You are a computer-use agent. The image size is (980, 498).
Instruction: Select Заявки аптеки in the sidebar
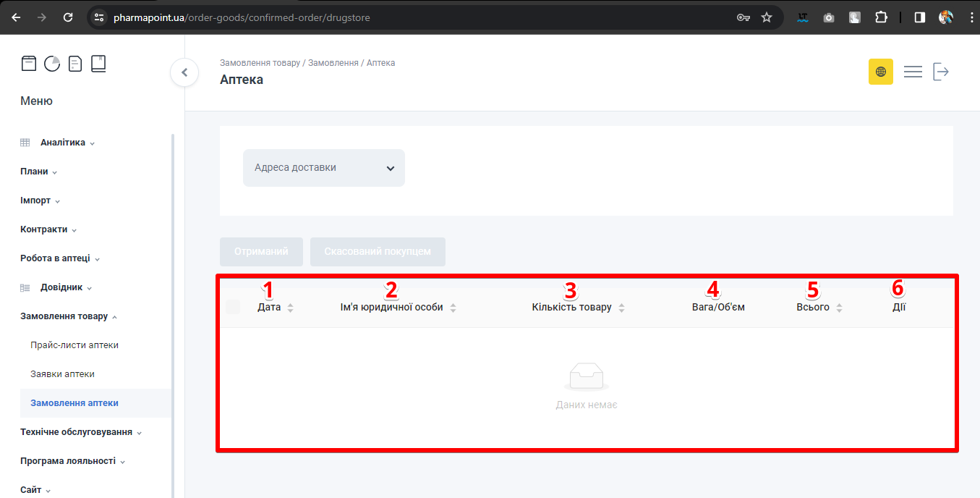[x=62, y=374]
